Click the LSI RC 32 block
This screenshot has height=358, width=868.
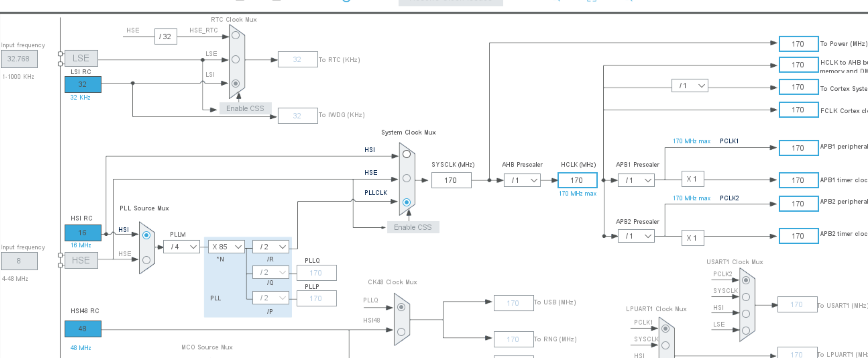coord(83,84)
